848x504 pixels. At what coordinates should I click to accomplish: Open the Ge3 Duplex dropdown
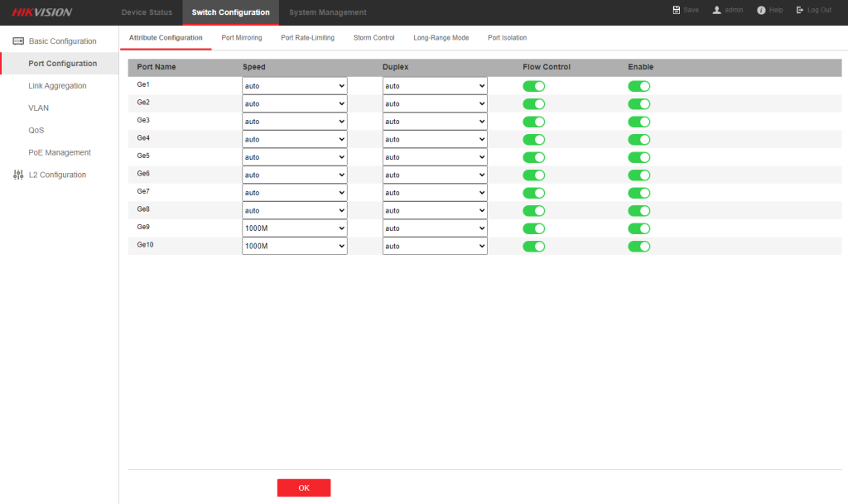(435, 122)
